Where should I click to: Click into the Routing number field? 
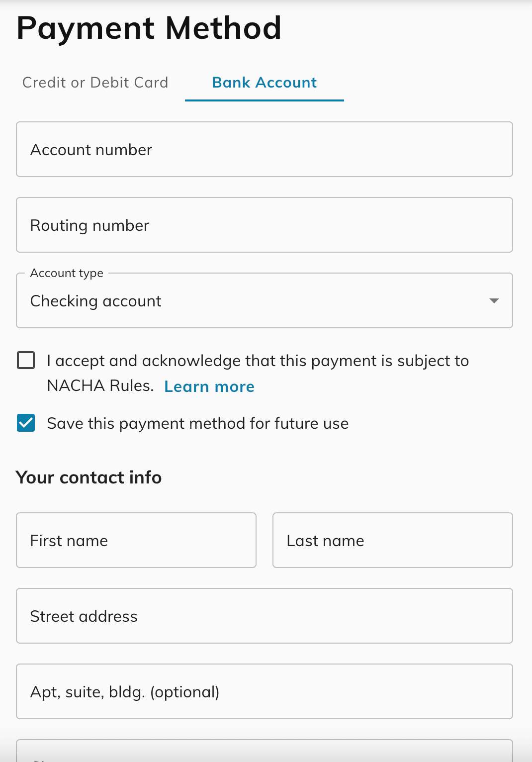click(265, 225)
